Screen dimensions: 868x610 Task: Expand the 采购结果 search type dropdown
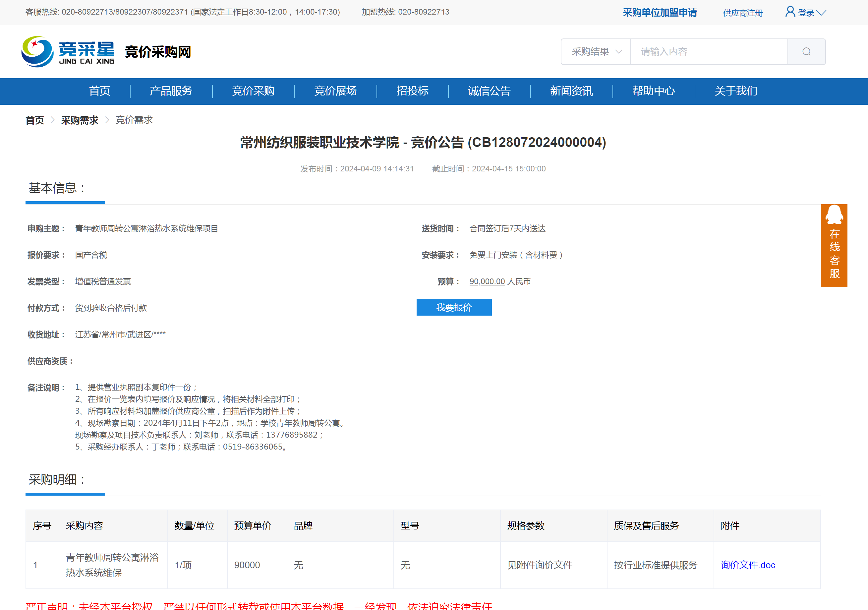coord(596,51)
